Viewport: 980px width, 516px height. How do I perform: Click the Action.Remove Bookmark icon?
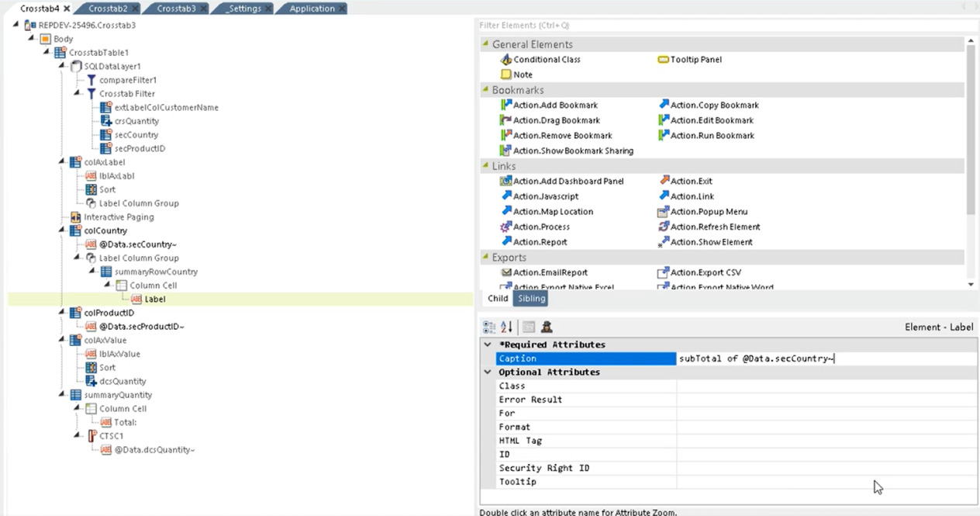point(506,135)
